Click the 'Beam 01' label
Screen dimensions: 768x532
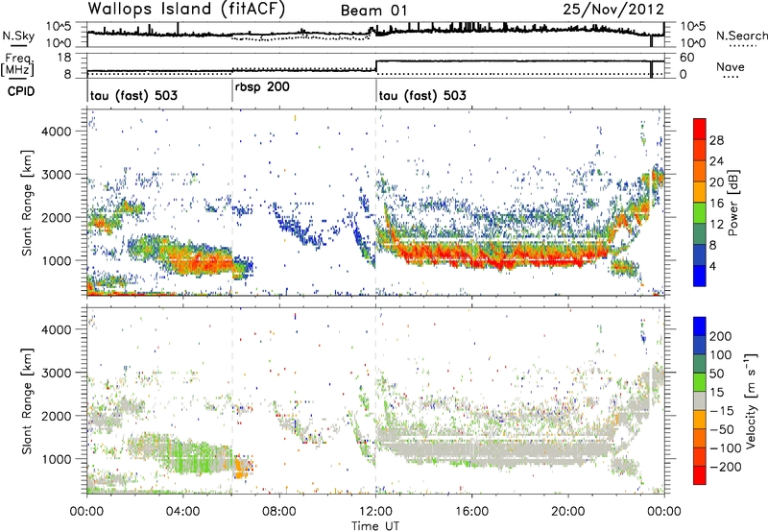click(x=373, y=11)
